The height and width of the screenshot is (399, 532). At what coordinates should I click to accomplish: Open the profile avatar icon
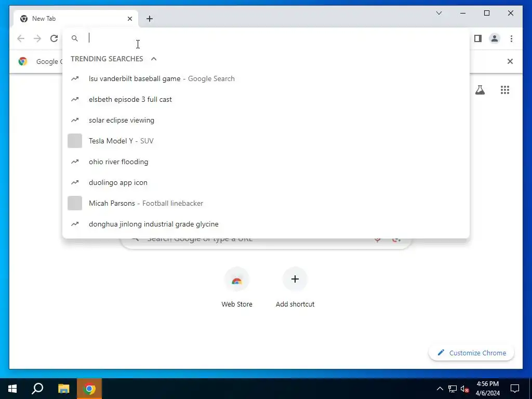pyautogui.click(x=495, y=38)
